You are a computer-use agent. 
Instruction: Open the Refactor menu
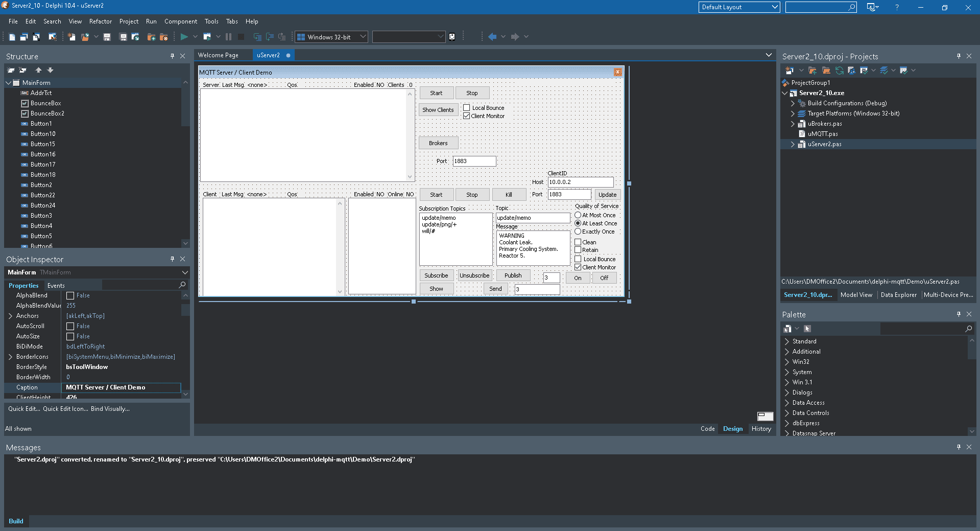tap(101, 21)
